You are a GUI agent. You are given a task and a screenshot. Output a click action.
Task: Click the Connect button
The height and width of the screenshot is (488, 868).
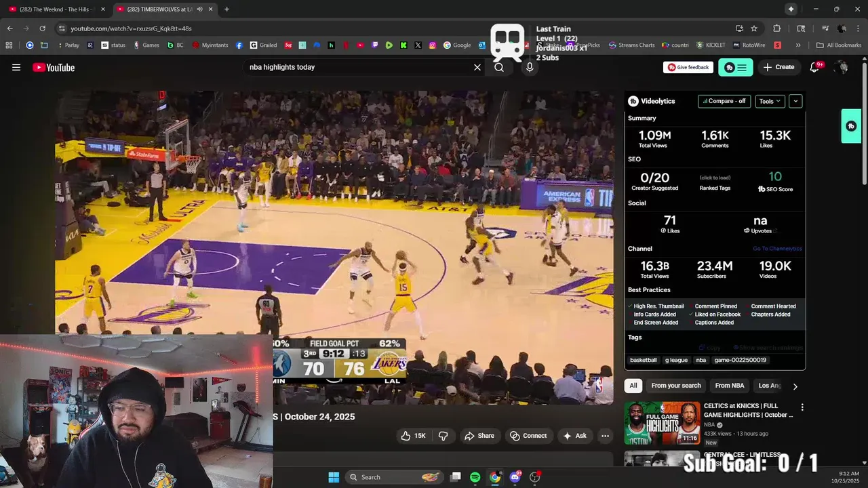528,436
